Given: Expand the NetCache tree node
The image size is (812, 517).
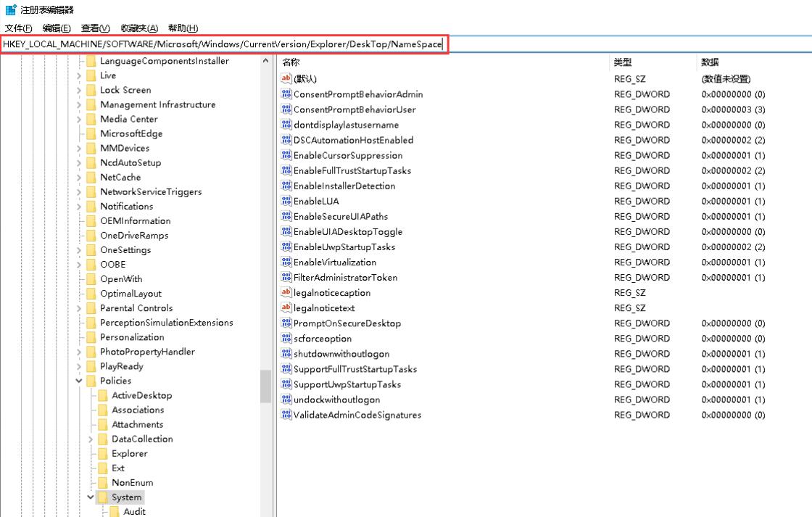Looking at the screenshot, I should [79, 177].
